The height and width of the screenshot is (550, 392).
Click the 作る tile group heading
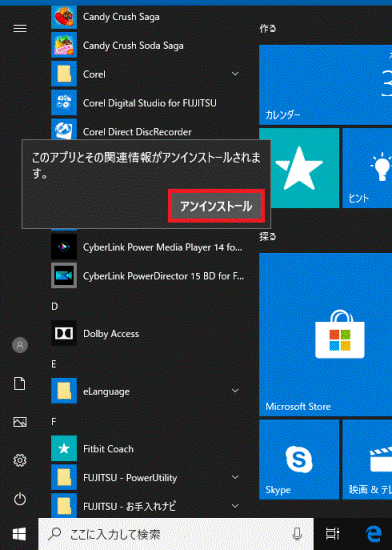click(268, 28)
